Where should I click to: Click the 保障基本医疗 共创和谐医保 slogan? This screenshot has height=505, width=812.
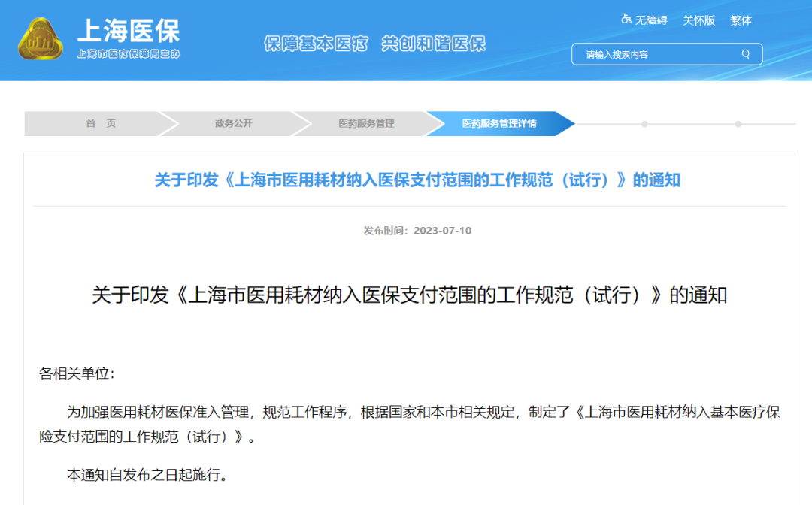[x=374, y=44]
